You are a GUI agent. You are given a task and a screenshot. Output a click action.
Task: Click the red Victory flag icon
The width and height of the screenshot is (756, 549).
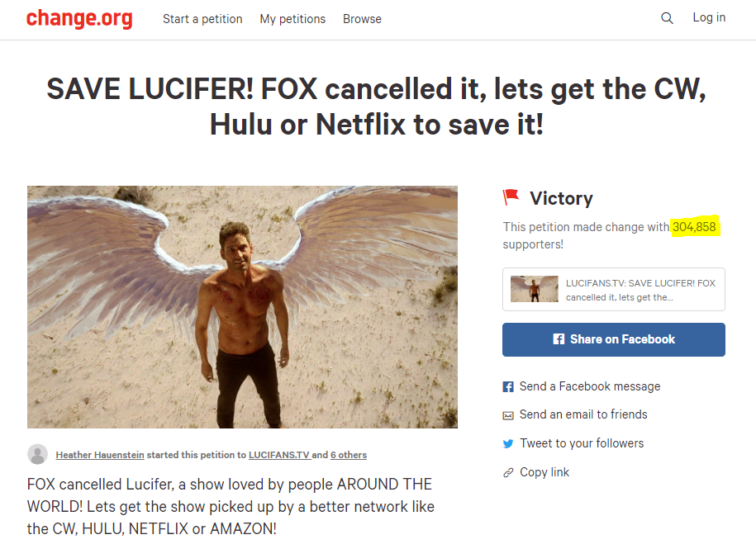pyautogui.click(x=511, y=197)
